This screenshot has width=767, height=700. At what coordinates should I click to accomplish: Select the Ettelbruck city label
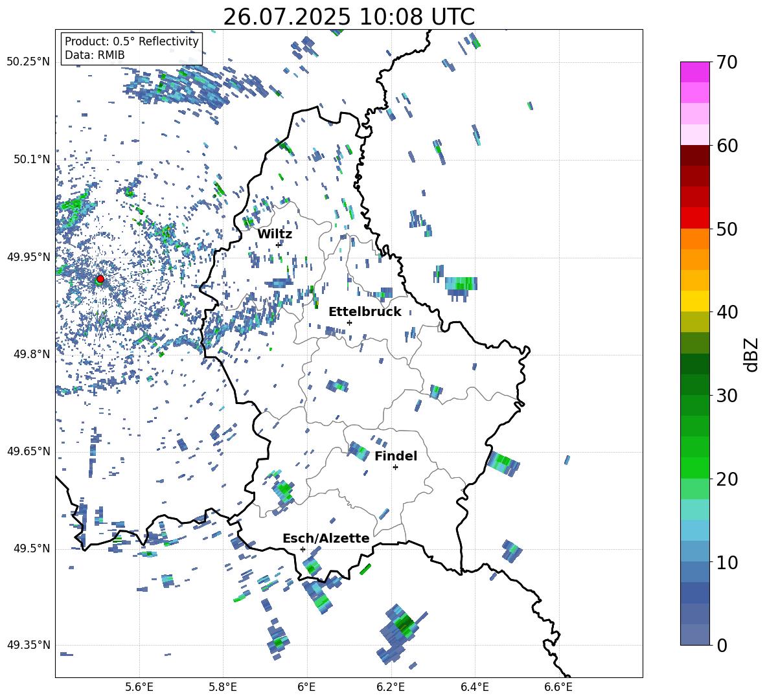365,312
